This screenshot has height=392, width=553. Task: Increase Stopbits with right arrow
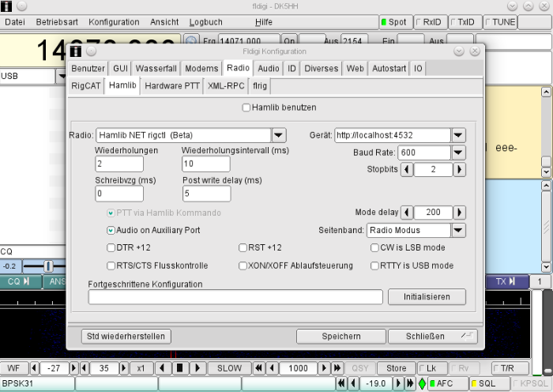click(459, 170)
